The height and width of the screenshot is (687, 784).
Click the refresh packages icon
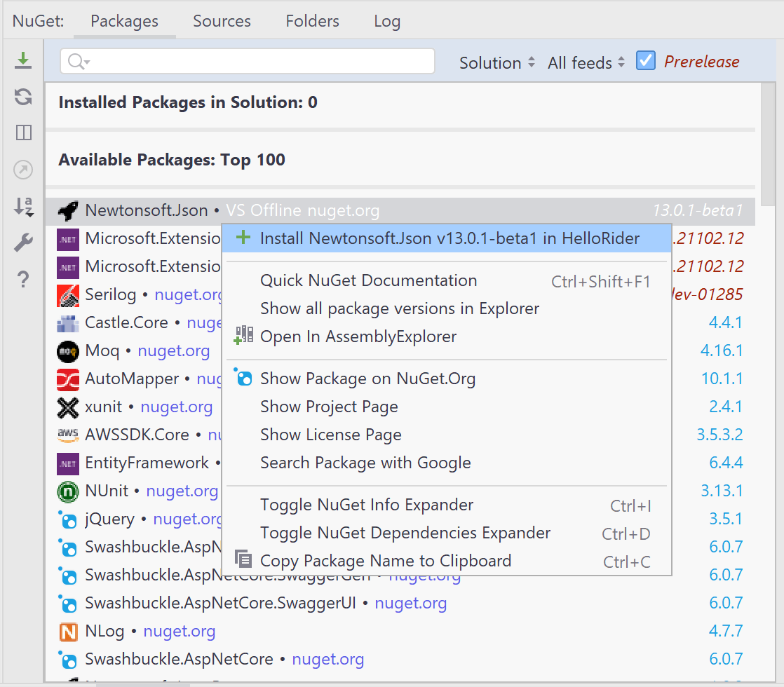(x=23, y=97)
